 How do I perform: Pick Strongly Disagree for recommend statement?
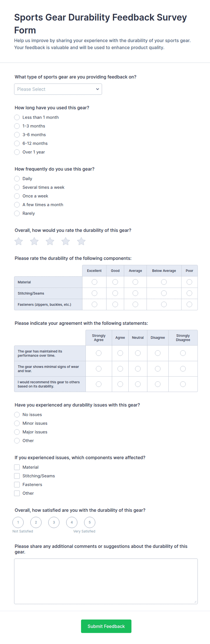[x=183, y=384]
